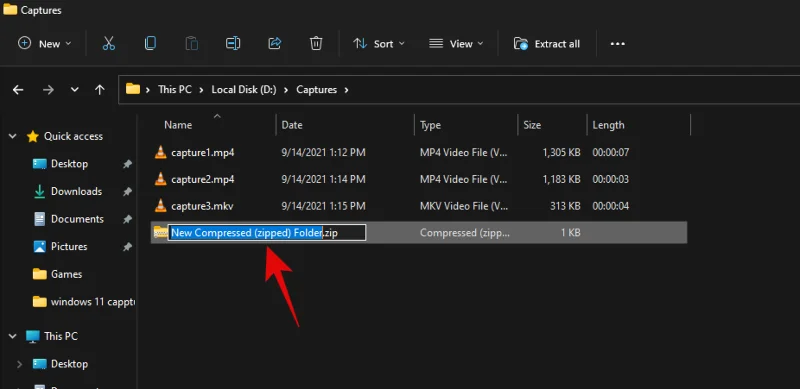Click the Rename icon in toolbar
The height and width of the screenshot is (389, 800).
click(233, 44)
